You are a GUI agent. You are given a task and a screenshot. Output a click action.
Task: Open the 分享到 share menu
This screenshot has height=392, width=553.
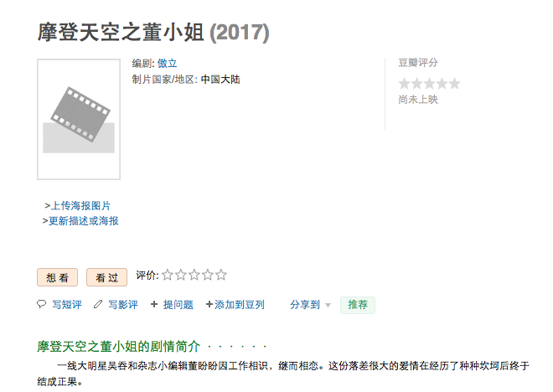tap(305, 305)
